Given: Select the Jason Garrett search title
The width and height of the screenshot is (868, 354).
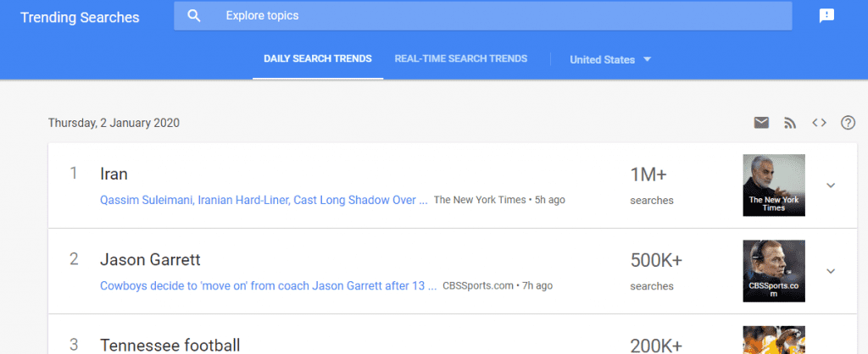Looking at the screenshot, I should [x=150, y=260].
